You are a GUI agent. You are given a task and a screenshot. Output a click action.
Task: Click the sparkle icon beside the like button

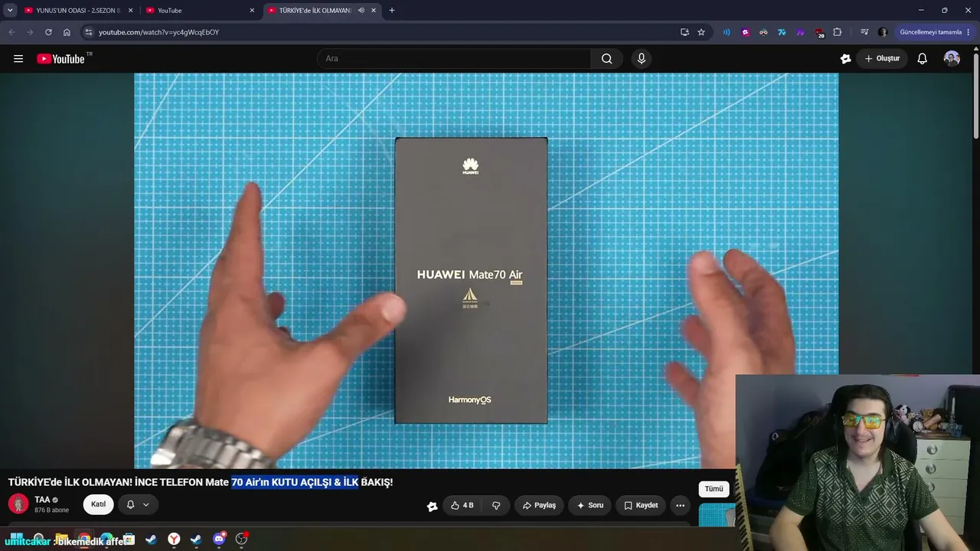coord(432,506)
